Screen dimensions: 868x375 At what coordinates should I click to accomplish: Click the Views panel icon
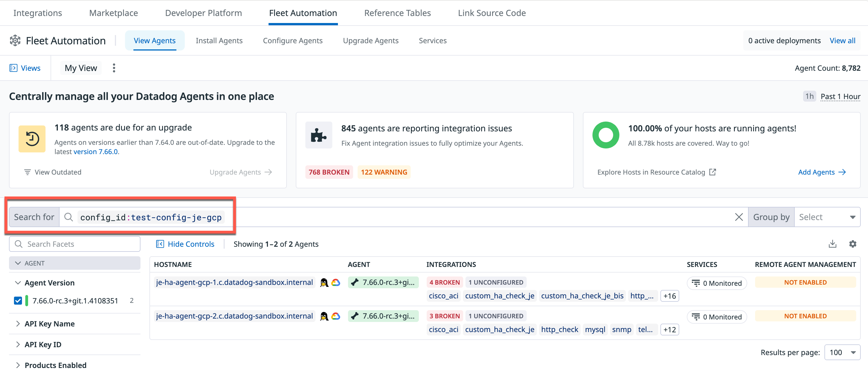tap(13, 68)
